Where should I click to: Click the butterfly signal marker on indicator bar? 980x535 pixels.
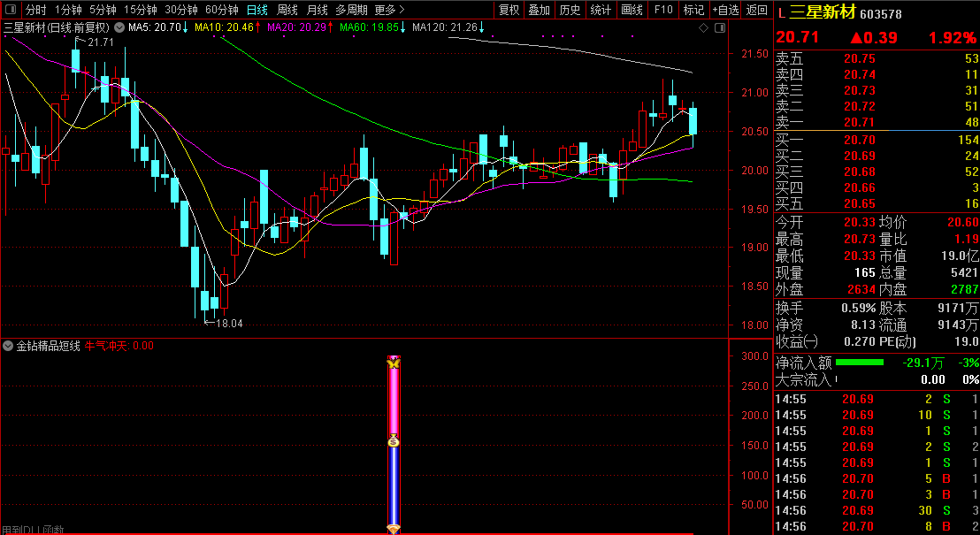(394, 363)
